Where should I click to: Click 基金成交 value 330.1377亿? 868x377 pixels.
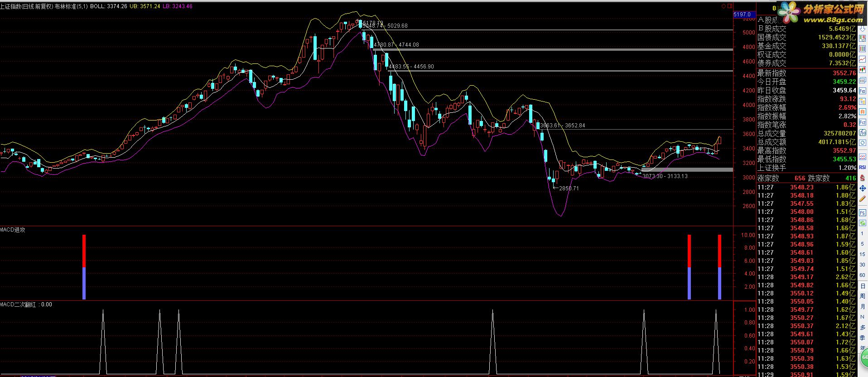839,46
